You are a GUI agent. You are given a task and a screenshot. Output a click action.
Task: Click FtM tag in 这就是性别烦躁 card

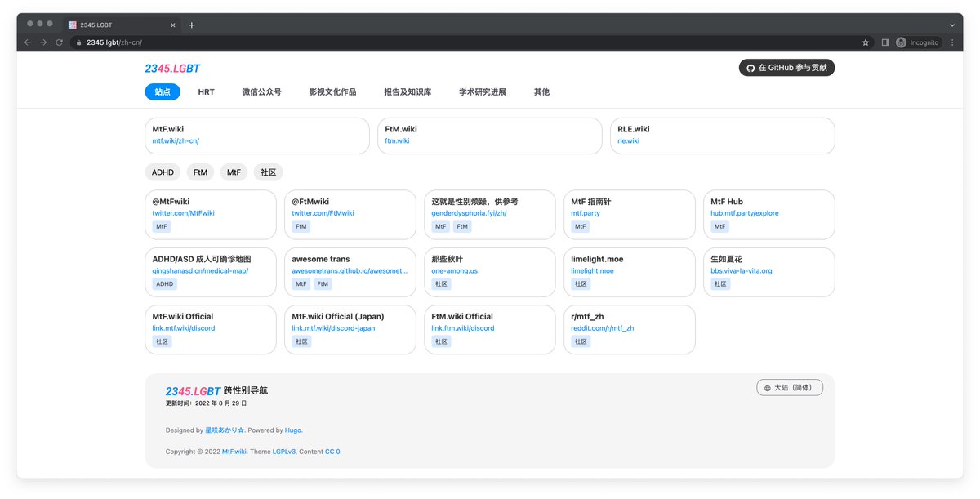[x=462, y=226]
